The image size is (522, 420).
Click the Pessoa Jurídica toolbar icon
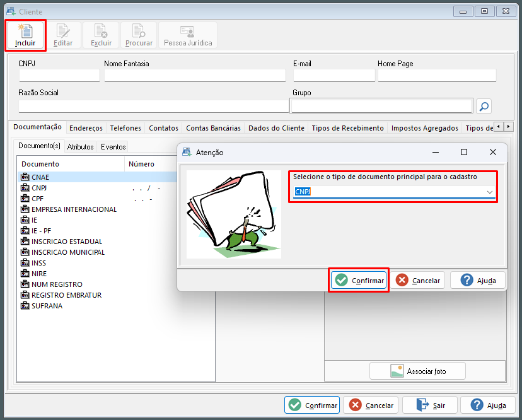coord(188,35)
